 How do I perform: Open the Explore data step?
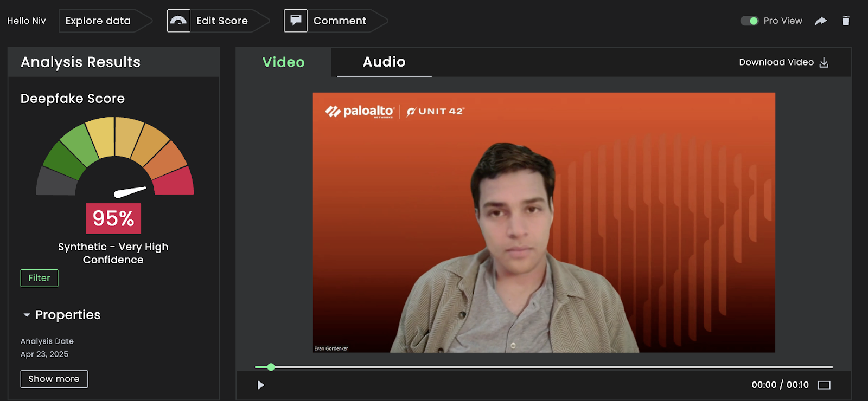[x=98, y=21]
